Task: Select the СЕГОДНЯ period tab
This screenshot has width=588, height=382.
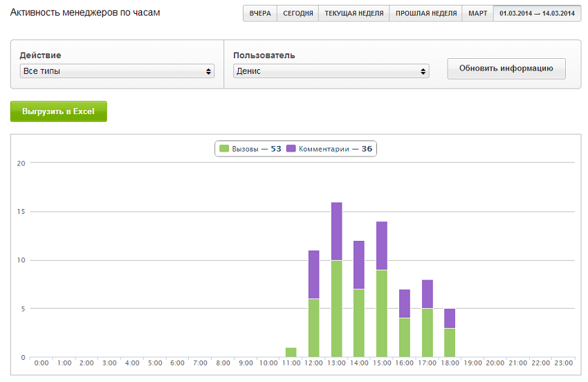Action: click(x=297, y=13)
